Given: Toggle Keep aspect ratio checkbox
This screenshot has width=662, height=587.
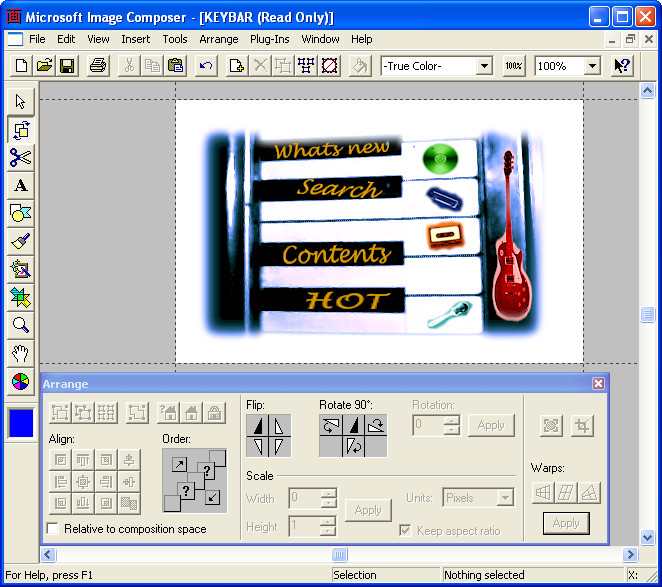Looking at the screenshot, I should pyautogui.click(x=405, y=529).
